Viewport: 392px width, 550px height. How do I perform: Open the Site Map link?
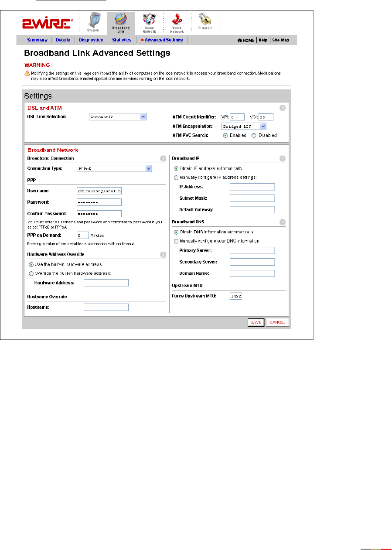(x=280, y=40)
